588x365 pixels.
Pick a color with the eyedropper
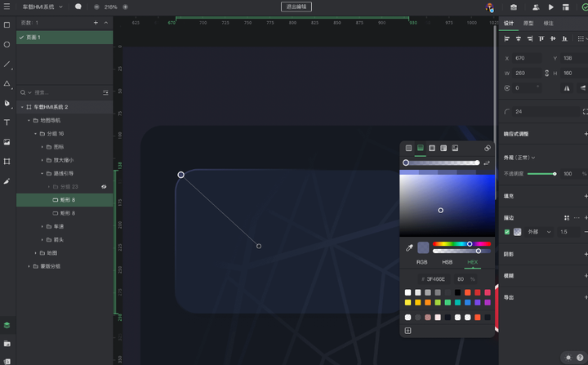[409, 247]
